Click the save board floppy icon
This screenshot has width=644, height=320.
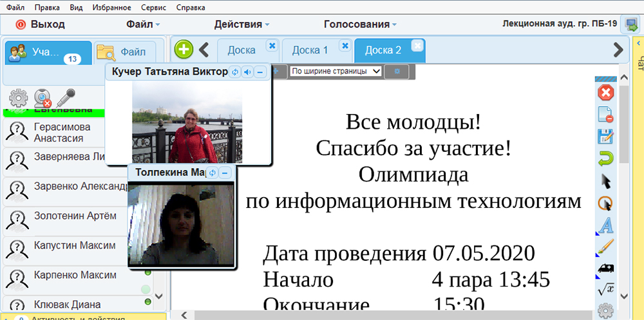click(x=605, y=136)
